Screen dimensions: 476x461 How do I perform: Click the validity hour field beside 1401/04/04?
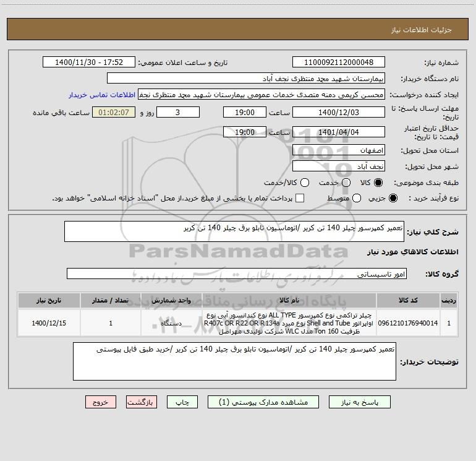point(245,132)
